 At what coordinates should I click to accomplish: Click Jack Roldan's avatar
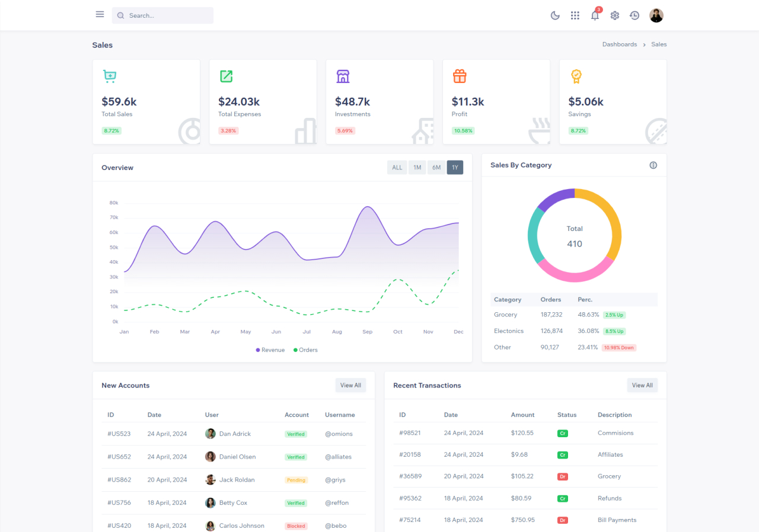click(x=211, y=480)
